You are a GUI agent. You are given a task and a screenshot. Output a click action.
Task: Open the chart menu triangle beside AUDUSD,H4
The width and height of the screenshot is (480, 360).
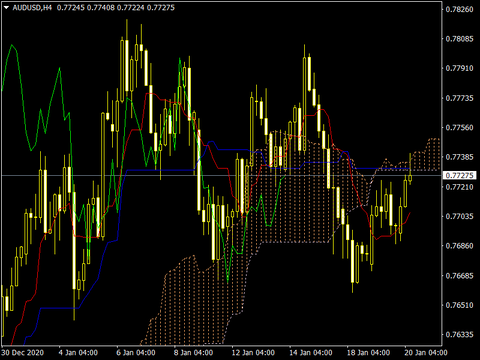7,7
